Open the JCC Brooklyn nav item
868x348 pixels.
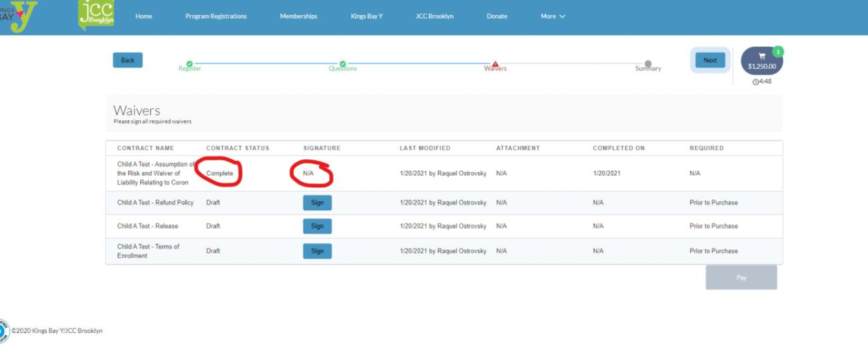(x=435, y=16)
